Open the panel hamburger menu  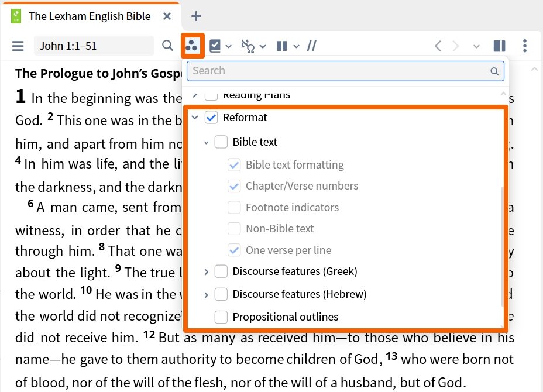click(18, 46)
